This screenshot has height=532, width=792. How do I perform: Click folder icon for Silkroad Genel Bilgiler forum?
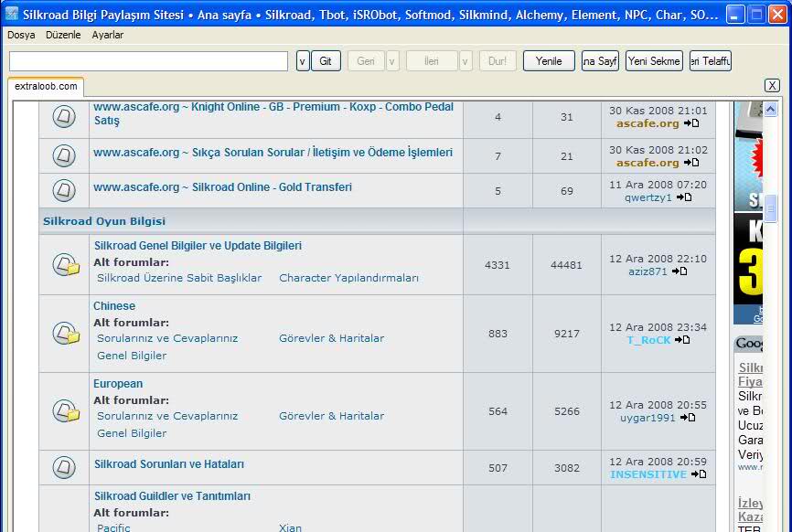66,264
